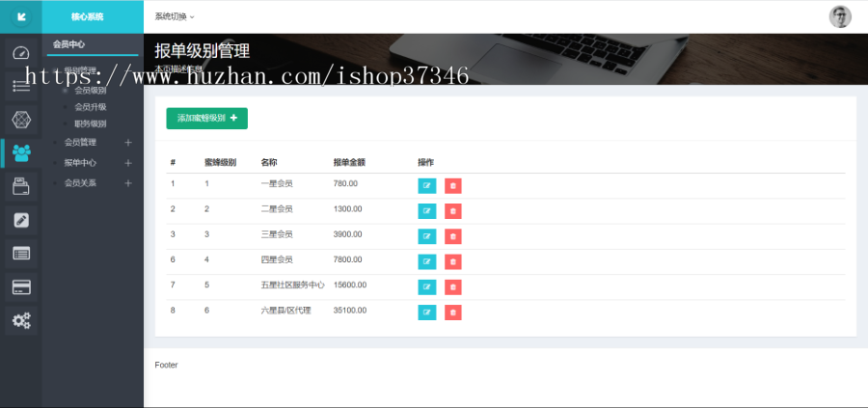Select 会员升级 submenu item
868x408 pixels.
coord(91,107)
